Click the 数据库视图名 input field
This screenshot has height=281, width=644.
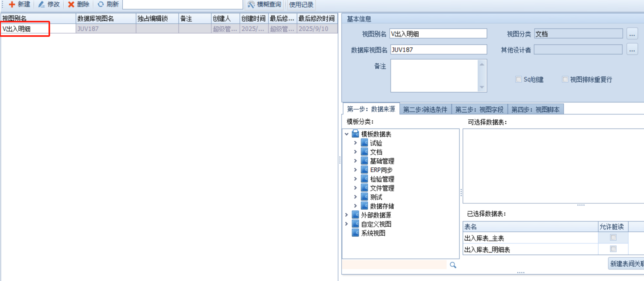(438, 50)
